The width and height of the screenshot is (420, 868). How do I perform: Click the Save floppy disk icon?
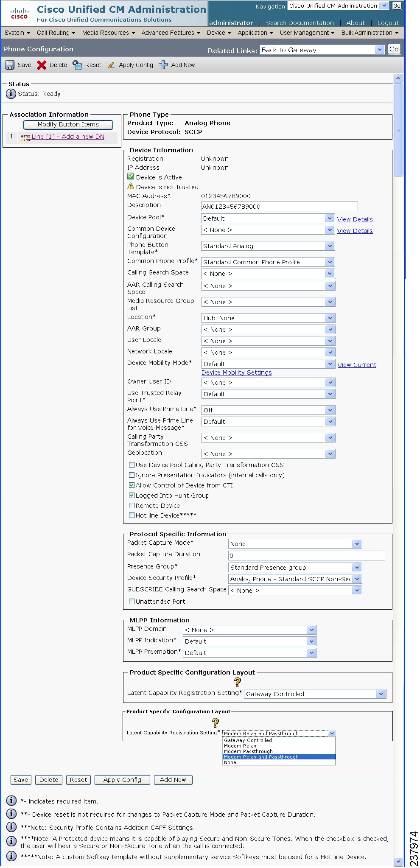pos(10,65)
